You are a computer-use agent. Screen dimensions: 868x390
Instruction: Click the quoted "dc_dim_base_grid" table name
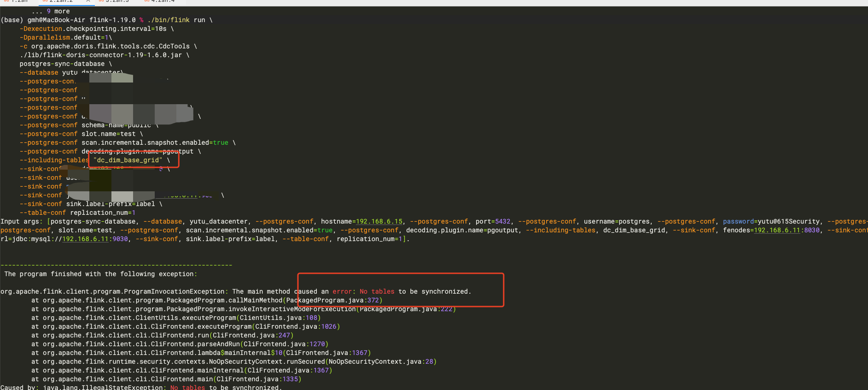pyautogui.click(x=128, y=160)
